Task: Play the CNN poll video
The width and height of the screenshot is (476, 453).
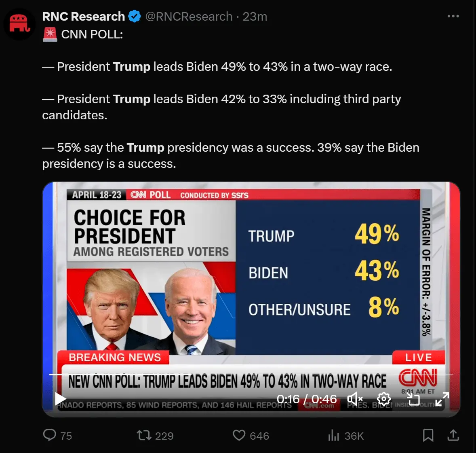Action: (x=61, y=399)
